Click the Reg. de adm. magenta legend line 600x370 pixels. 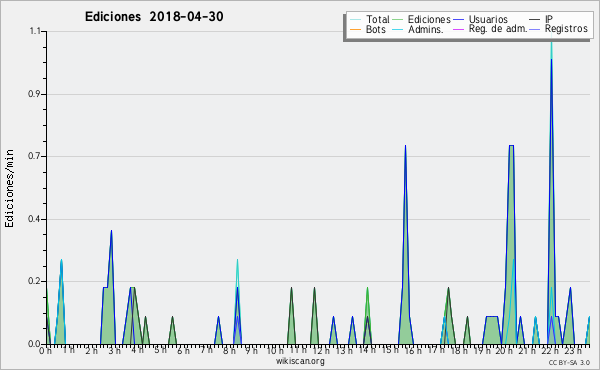click(x=458, y=29)
